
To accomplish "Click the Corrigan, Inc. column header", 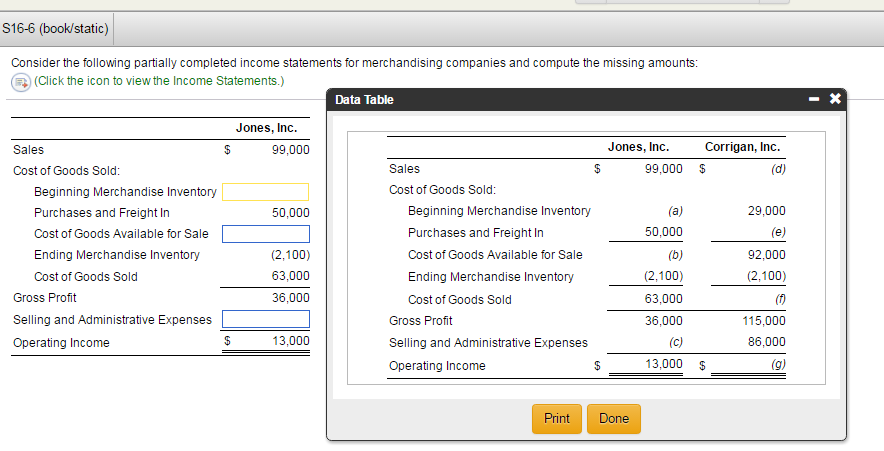I will (x=742, y=147).
